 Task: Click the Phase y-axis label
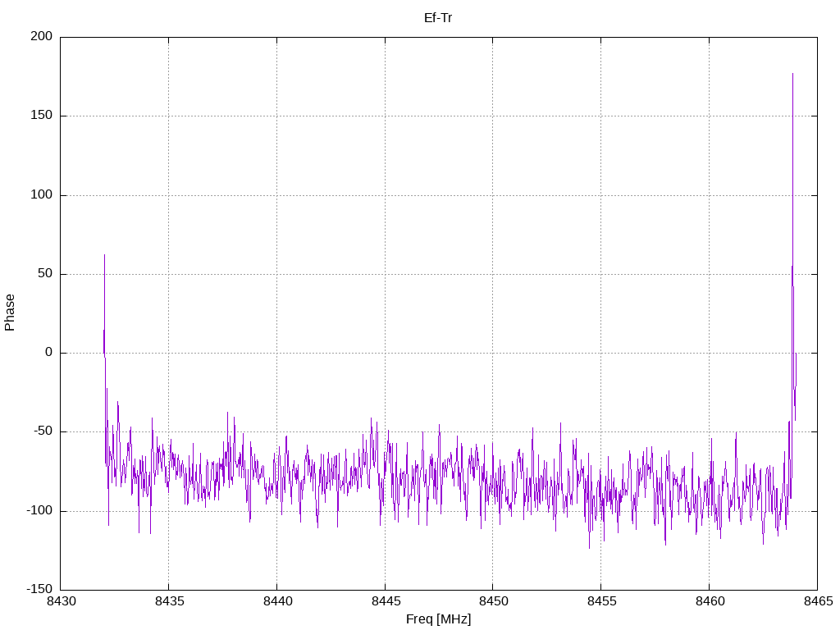click(10, 313)
